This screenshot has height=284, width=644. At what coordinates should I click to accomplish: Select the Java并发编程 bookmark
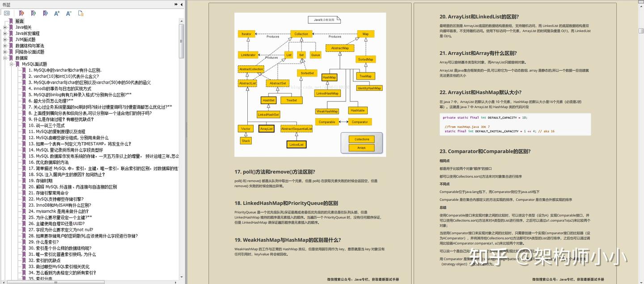pyautogui.click(x=27, y=34)
